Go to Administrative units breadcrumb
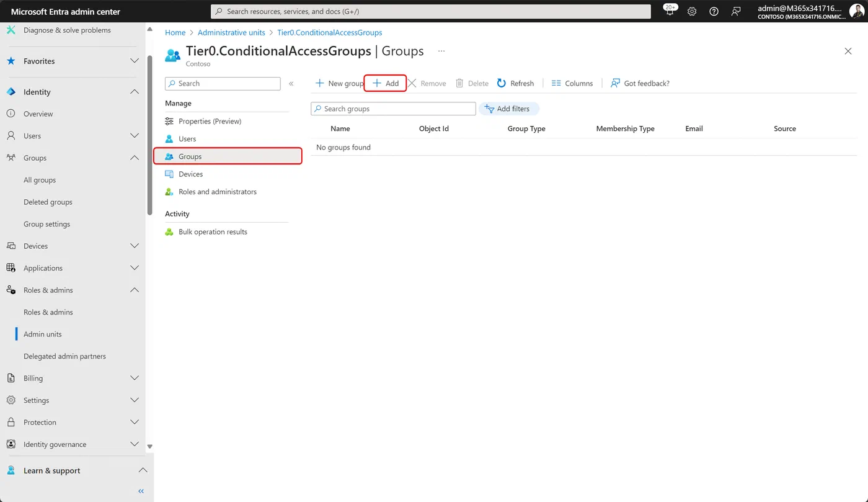The height and width of the screenshot is (502, 868). coord(231,32)
